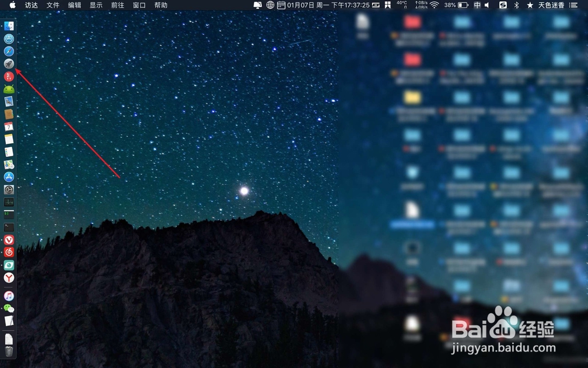Click the globe icon in the menu bar
Image resolution: width=588 pixels, height=368 pixels.
(x=270, y=5)
